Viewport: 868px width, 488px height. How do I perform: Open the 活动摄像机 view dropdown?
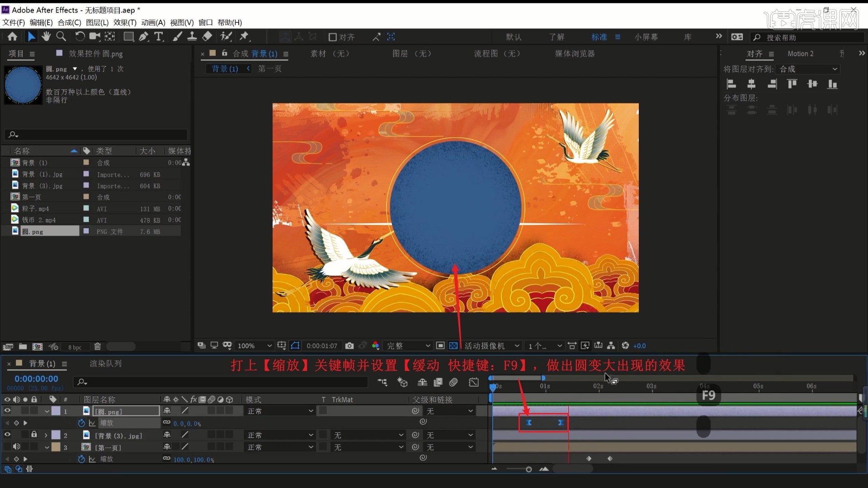(491, 346)
